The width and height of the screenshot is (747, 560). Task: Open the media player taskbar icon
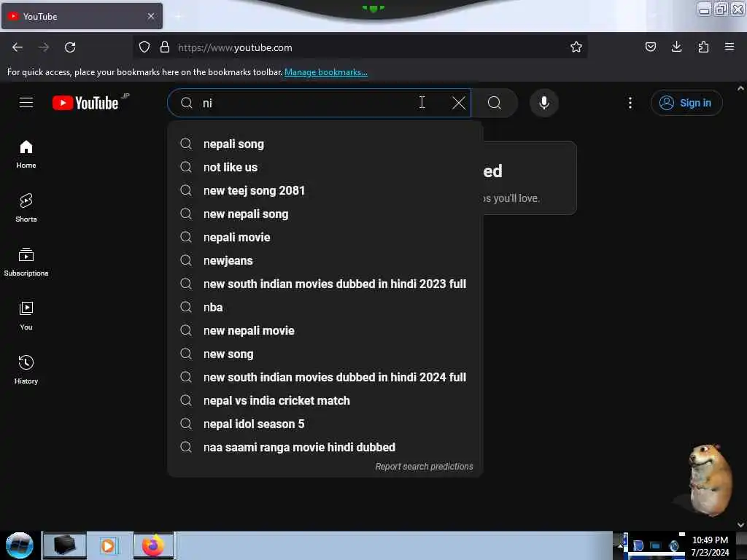click(x=108, y=545)
